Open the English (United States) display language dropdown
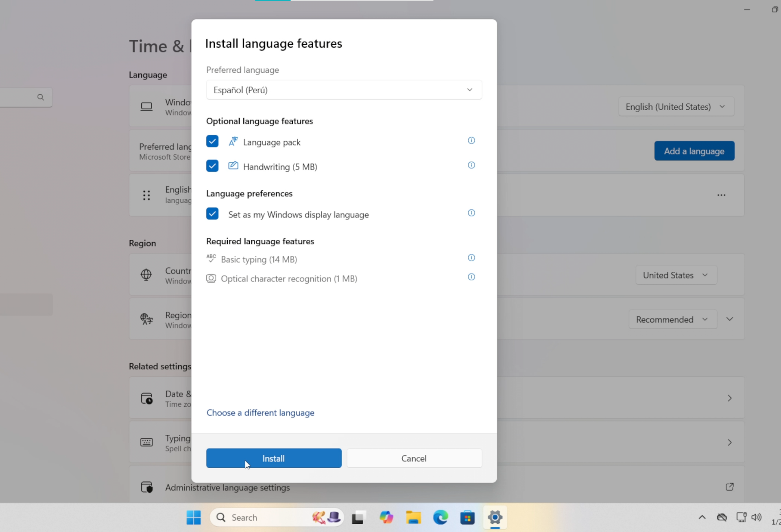781x532 pixels. click(676, 107)
